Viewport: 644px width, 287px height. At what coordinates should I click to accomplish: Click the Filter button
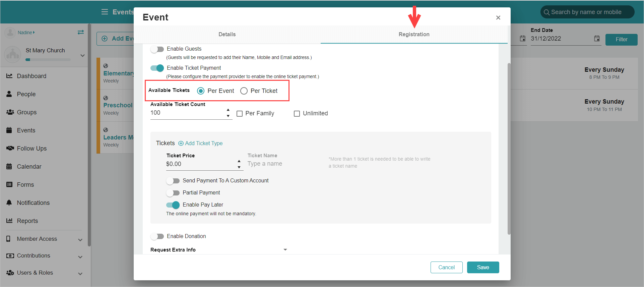pyautogui.click(x=622, y=40)
